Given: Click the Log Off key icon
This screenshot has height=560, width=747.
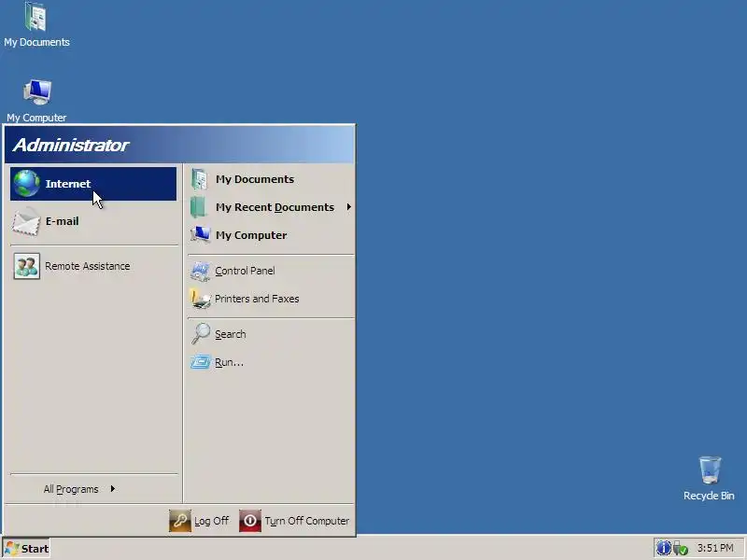Looking at the screenshot, I should coord(180,521).
